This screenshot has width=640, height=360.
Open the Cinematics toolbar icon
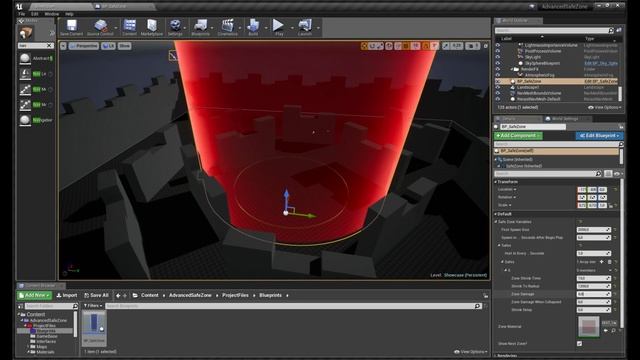click(227, 27)
